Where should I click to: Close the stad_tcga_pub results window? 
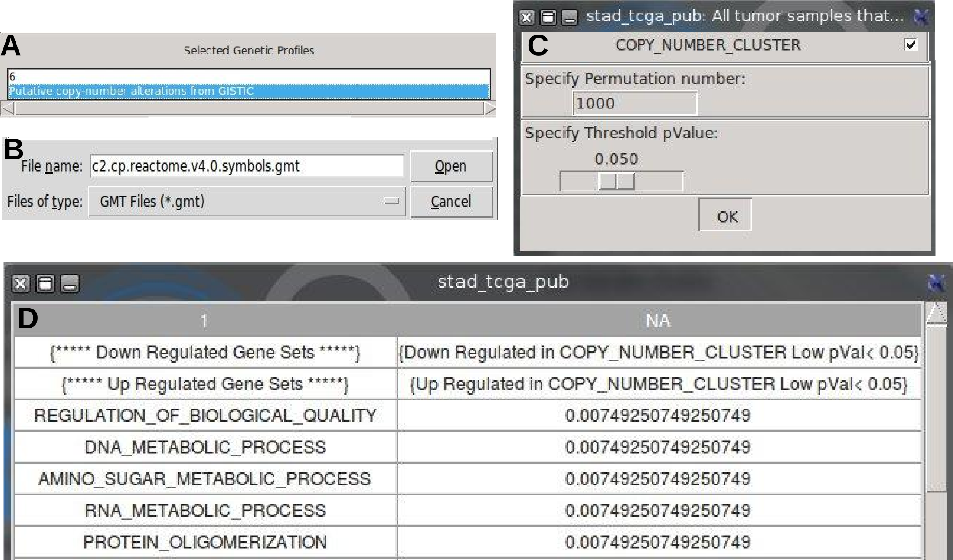click(20, 284)
